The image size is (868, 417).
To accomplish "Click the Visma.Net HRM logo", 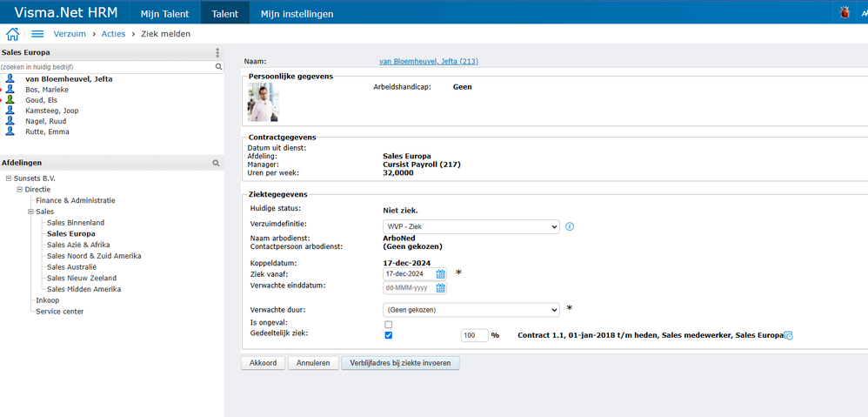I will [x=65, y=13].
